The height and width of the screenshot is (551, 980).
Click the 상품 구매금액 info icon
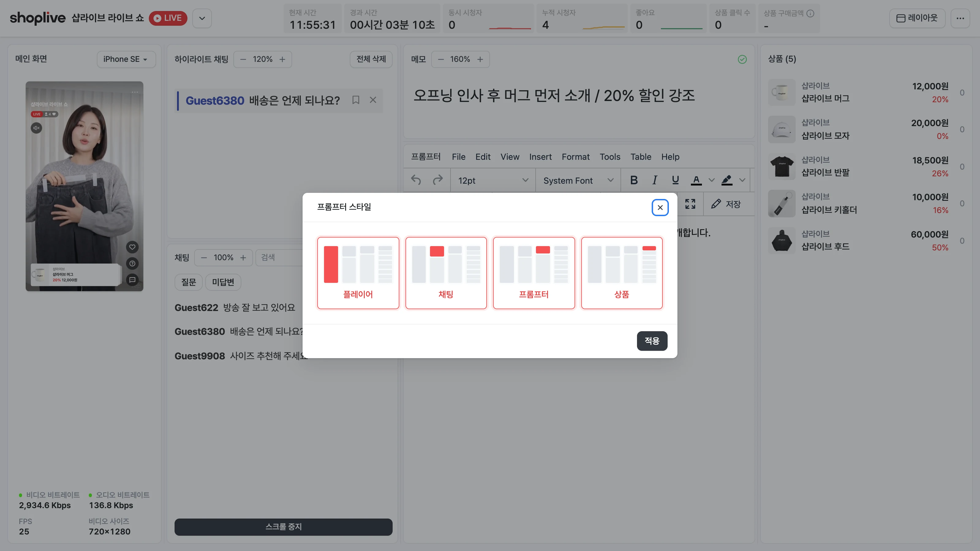810,13
